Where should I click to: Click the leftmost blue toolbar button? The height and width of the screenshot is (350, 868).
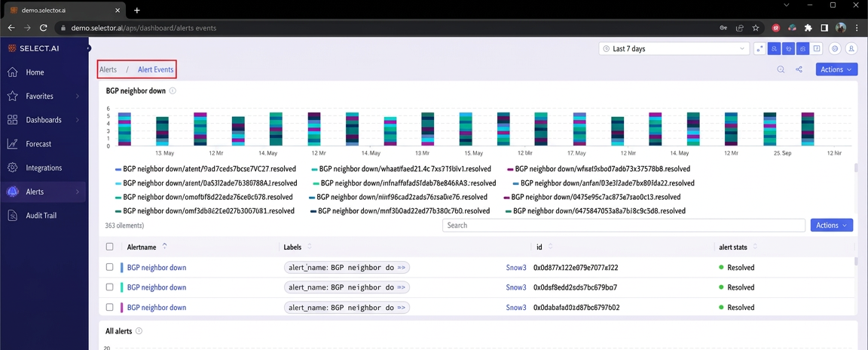pyautogui.click(x=775, y=49)
